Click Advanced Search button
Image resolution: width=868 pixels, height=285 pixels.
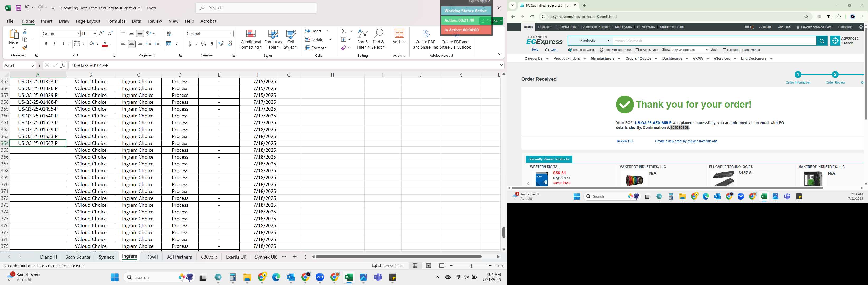point(845,41)
